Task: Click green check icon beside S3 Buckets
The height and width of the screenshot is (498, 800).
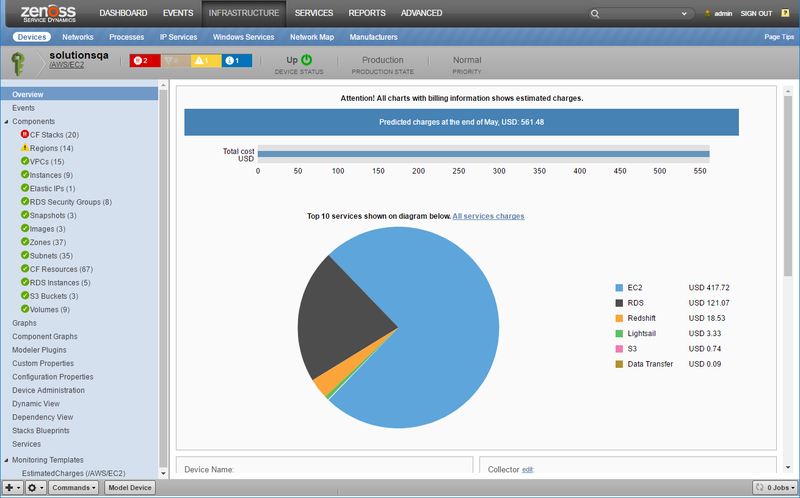Action: (x=24, y=295)
